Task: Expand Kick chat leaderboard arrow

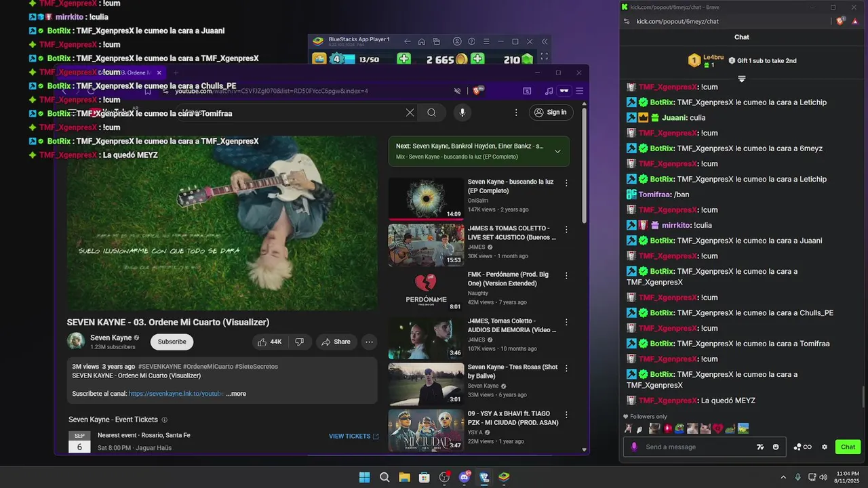Action: pos(742,79)
